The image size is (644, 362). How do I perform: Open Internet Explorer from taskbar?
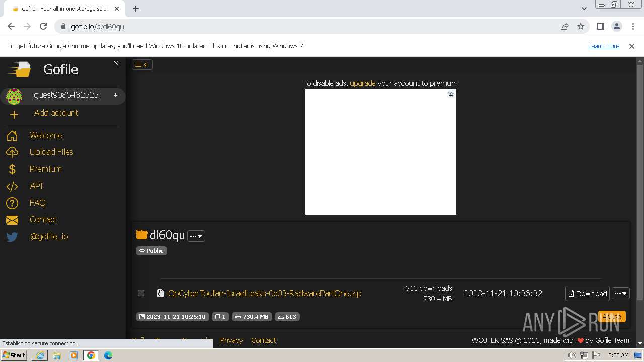click(40, 355)
